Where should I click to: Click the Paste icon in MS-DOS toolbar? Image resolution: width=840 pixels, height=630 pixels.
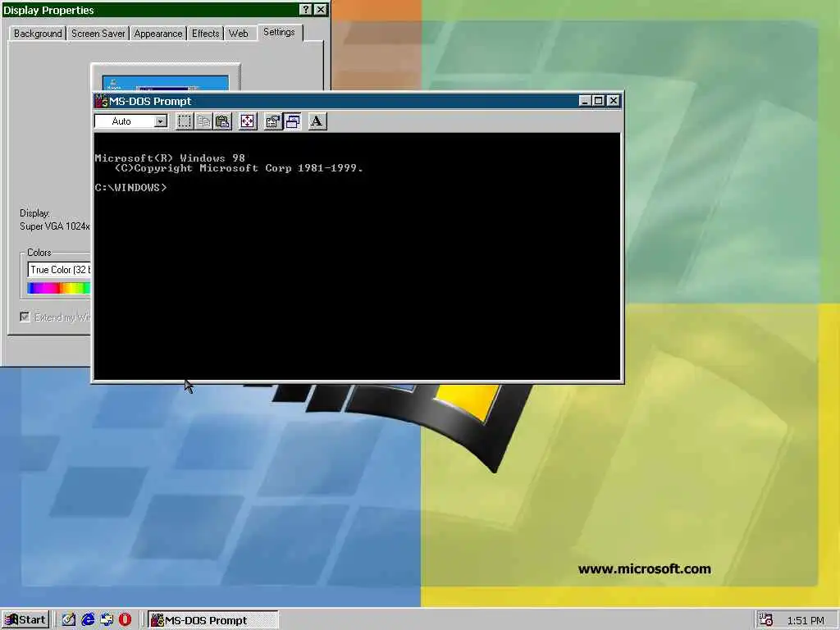point(223,121)
